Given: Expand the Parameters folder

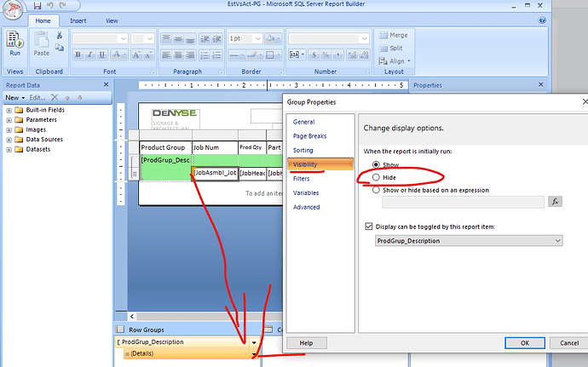Looking at the screenshot, I should pos(9,120).
